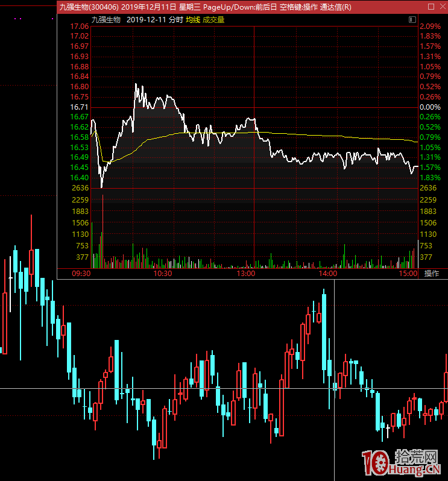This screenshot has width=448, height=481.
Task: Click the 16.45 price axis label
Action: pyautogui.click(x=80, y=167)
